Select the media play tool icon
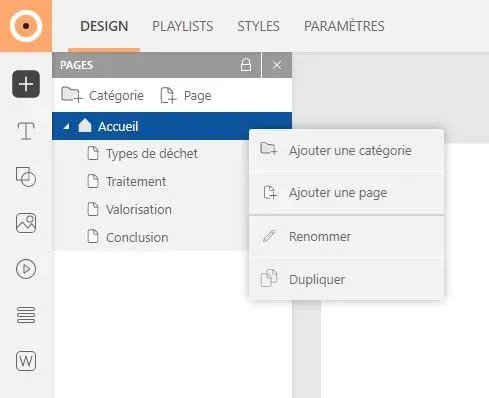 click(26, 269)
